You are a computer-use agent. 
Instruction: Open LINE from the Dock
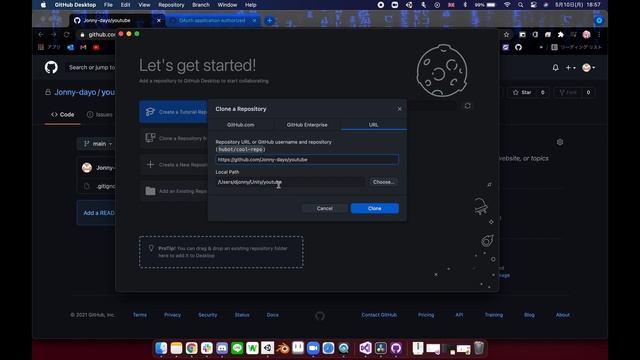pyautogui.click(x=237, y=348)
